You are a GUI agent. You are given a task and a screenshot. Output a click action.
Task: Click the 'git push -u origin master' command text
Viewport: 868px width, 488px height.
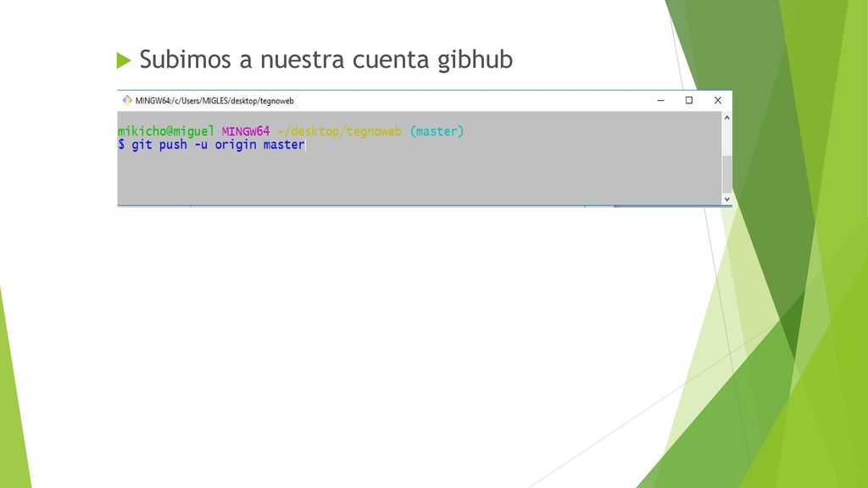[x=218, y=145]
